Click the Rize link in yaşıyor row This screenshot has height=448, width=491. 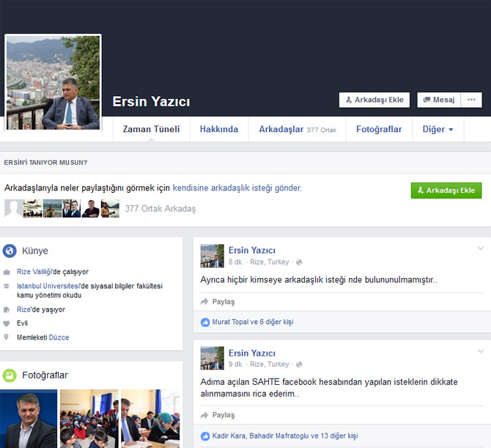tap(23, 309)
